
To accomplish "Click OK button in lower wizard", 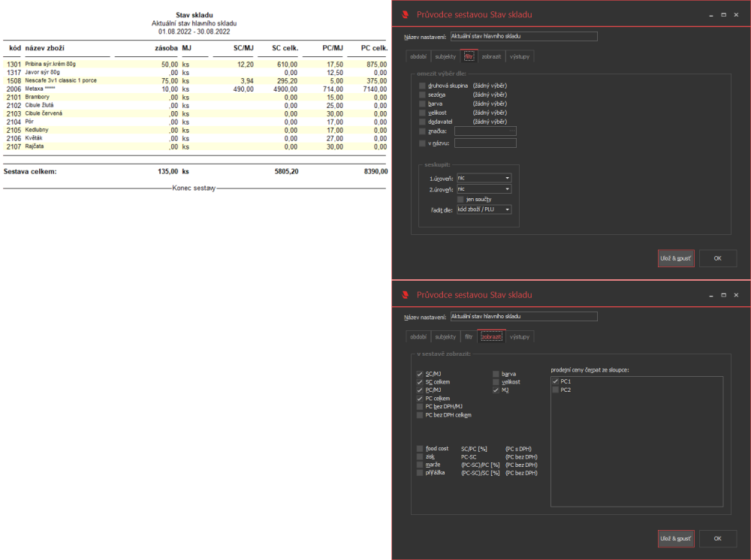I will tap(717, 538).
